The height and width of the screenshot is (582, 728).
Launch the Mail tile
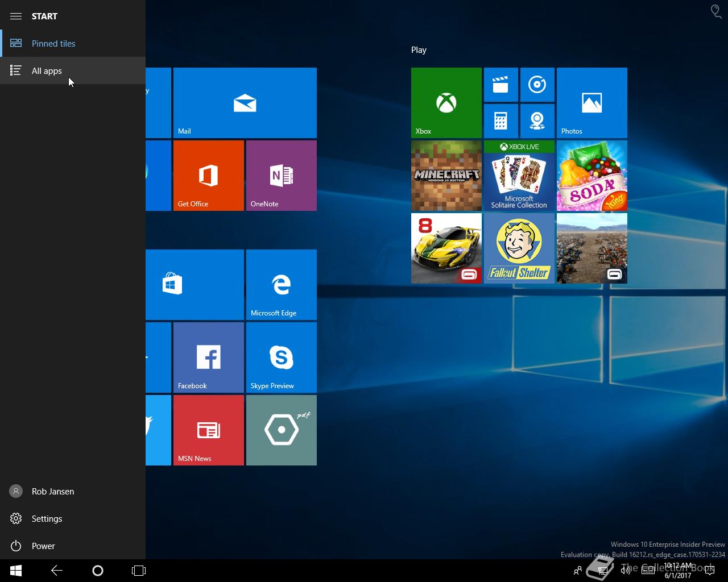click(x=245, y=103)
